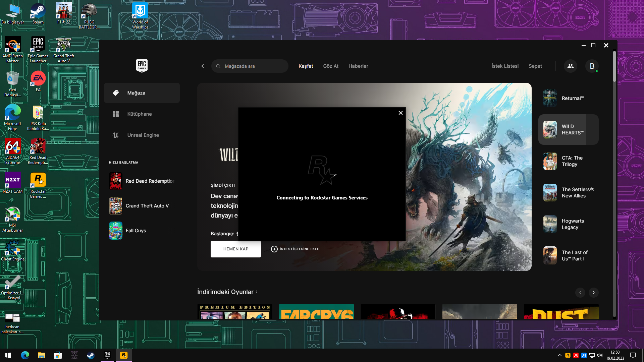Open Kütüphane library from sidebar
The image size is (644, 362).
pyautogui.click(x=139, y=114)
